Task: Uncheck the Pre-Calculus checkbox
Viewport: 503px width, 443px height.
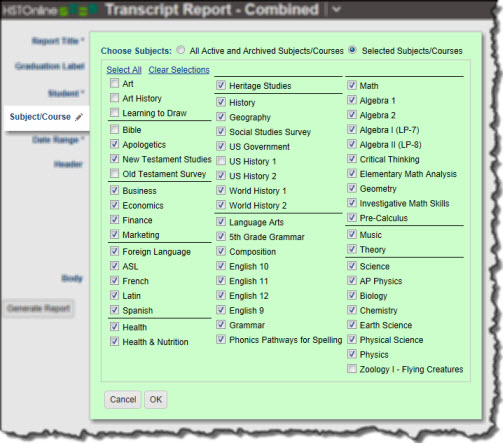Action: (x=352, y=217)
